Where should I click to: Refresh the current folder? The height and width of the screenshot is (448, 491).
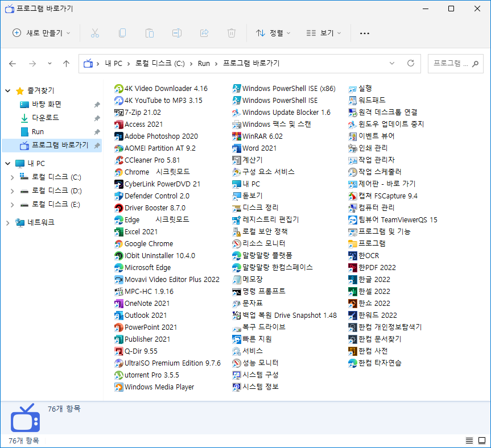(x=411, y=64)
